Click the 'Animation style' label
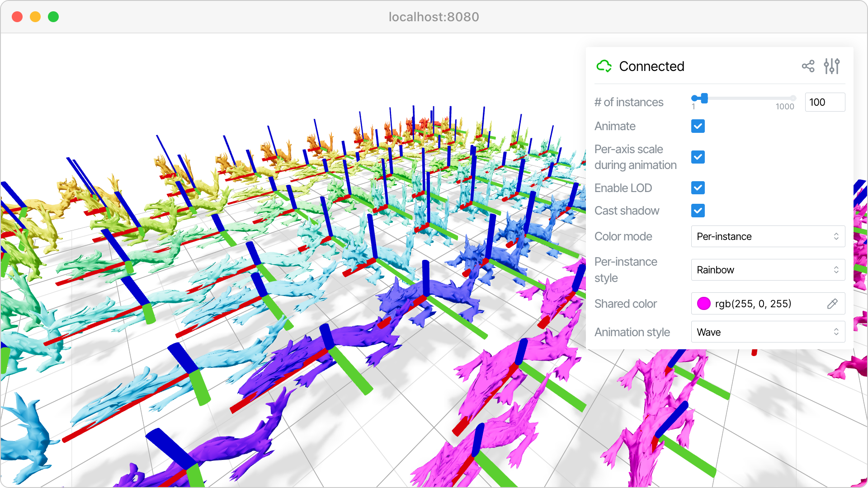The width and height of the screenshot is (868, 488). click(x=632, y=332)
